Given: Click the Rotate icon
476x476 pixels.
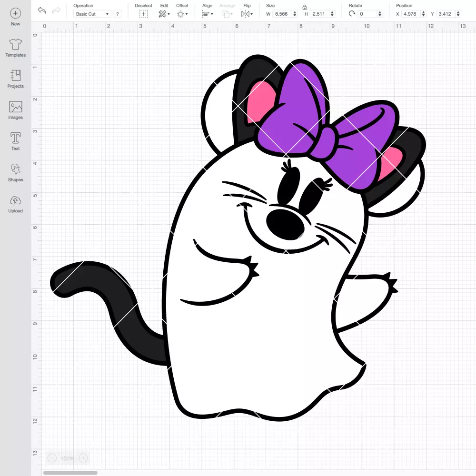Looking at the screenshot, I should 352,14.
